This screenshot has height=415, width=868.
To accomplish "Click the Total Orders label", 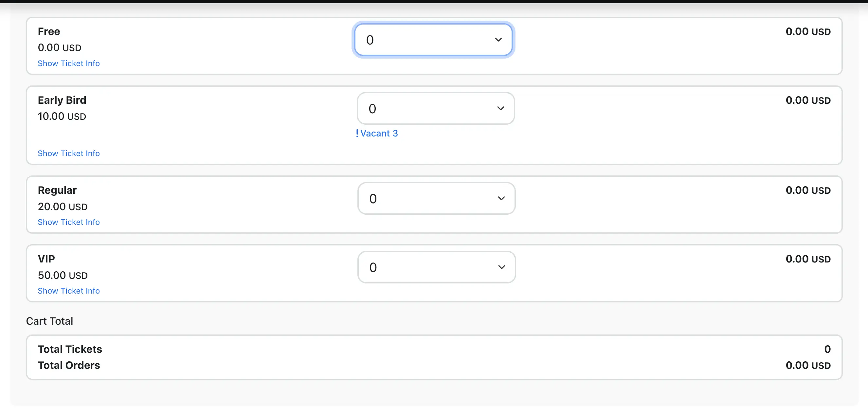I will tap(69, 365).
